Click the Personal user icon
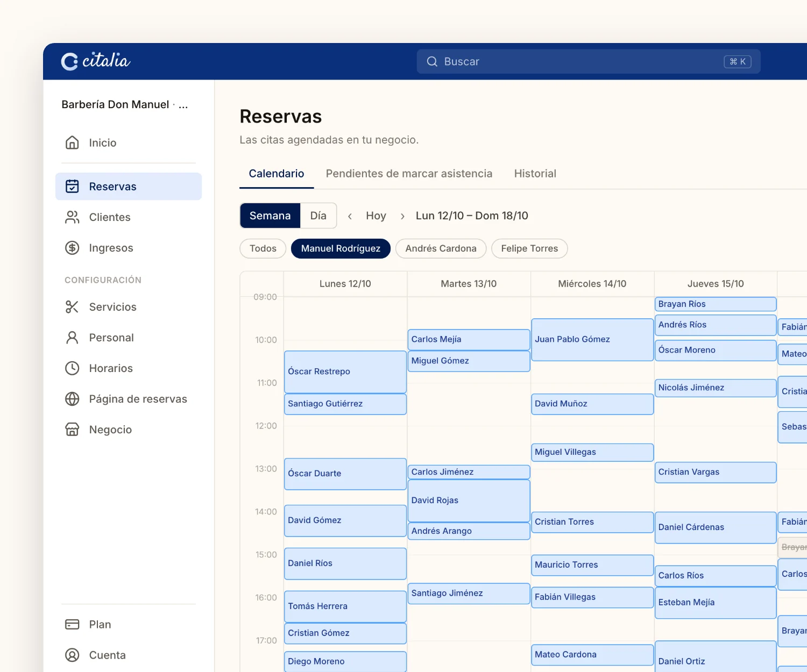 72,338
